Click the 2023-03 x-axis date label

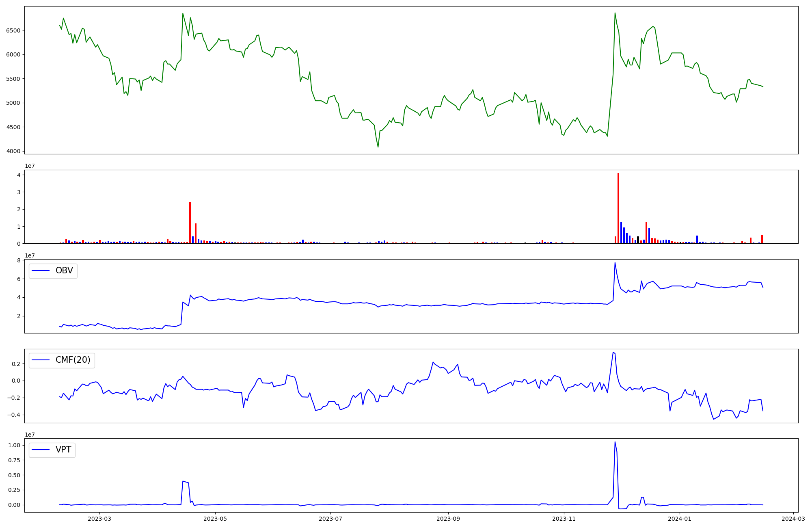[99, 519]
